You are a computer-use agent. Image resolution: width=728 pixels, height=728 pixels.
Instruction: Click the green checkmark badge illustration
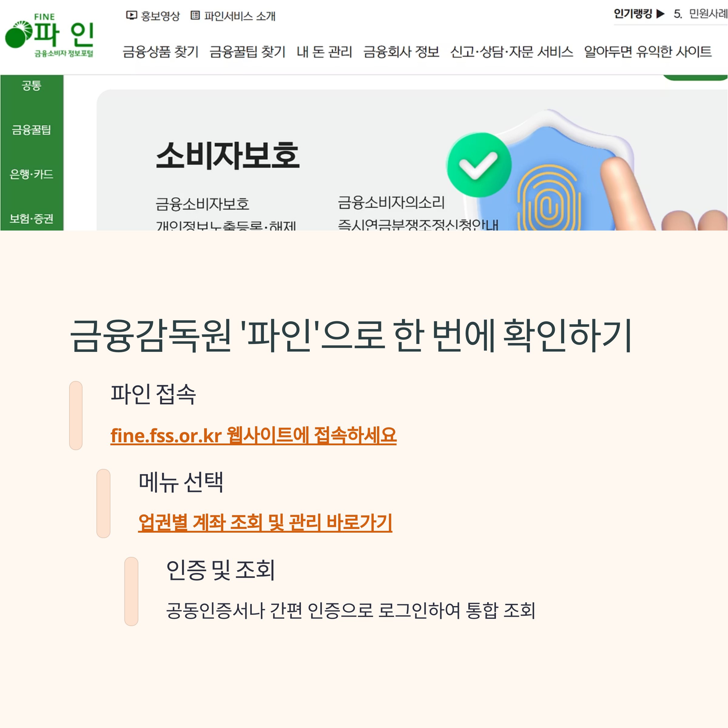pos(479,165)
